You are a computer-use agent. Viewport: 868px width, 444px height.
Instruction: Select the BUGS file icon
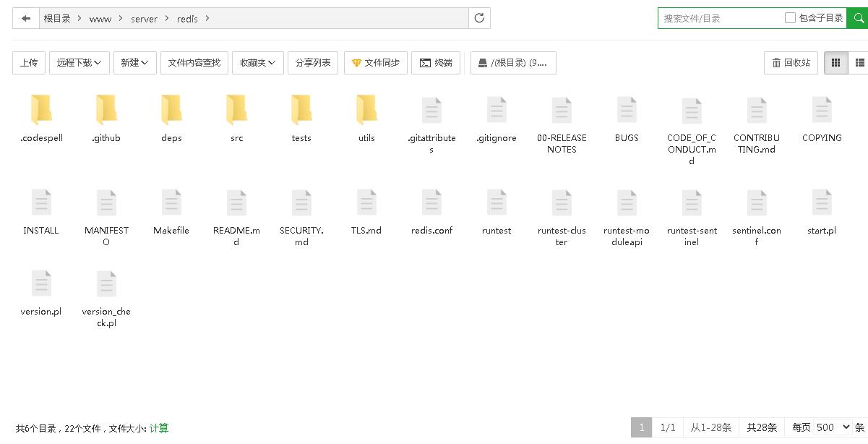coord(627,110)
